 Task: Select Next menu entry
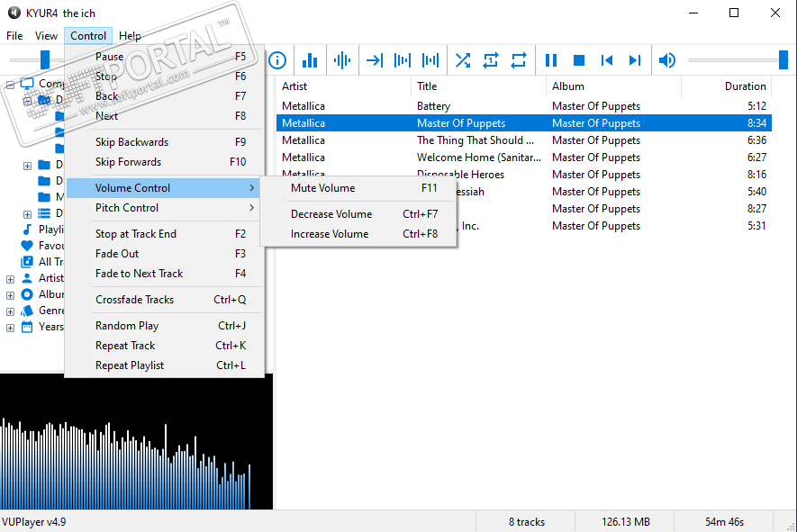(165, 116)
